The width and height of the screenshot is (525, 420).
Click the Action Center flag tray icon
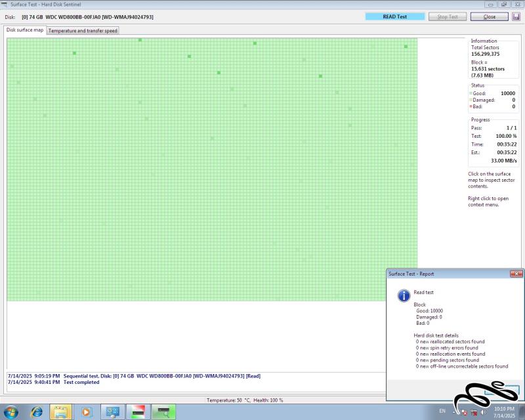[x=464, y=412]
